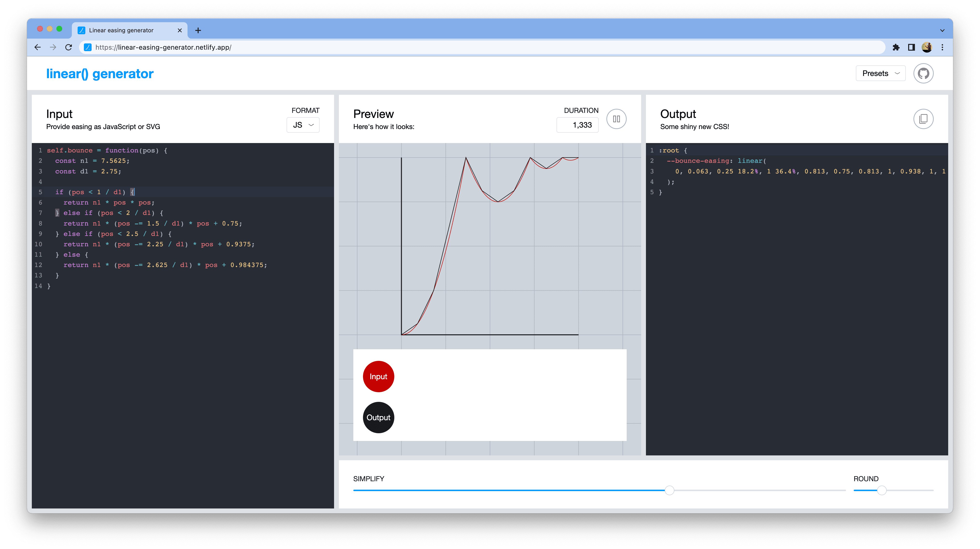Drag the SIMPLIFY slider left
This screenshot has width=980, height=549.
pos(668,490)
